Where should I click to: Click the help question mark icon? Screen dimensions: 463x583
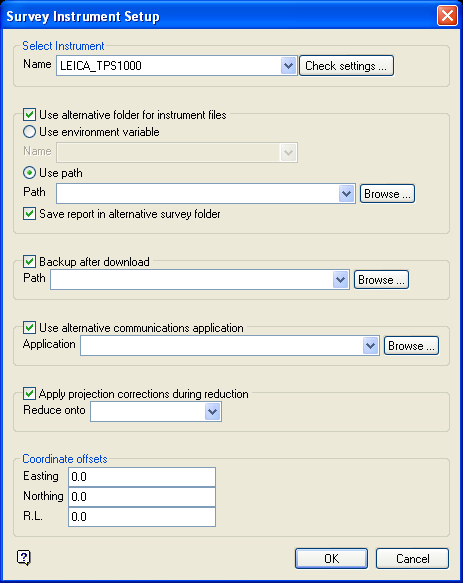pos(24,557)
